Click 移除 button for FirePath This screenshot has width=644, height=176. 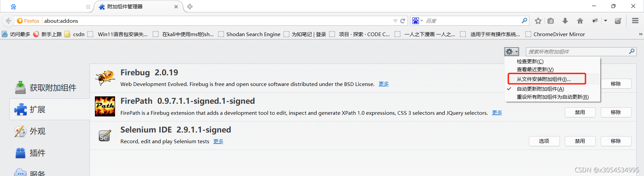point(616,112)
